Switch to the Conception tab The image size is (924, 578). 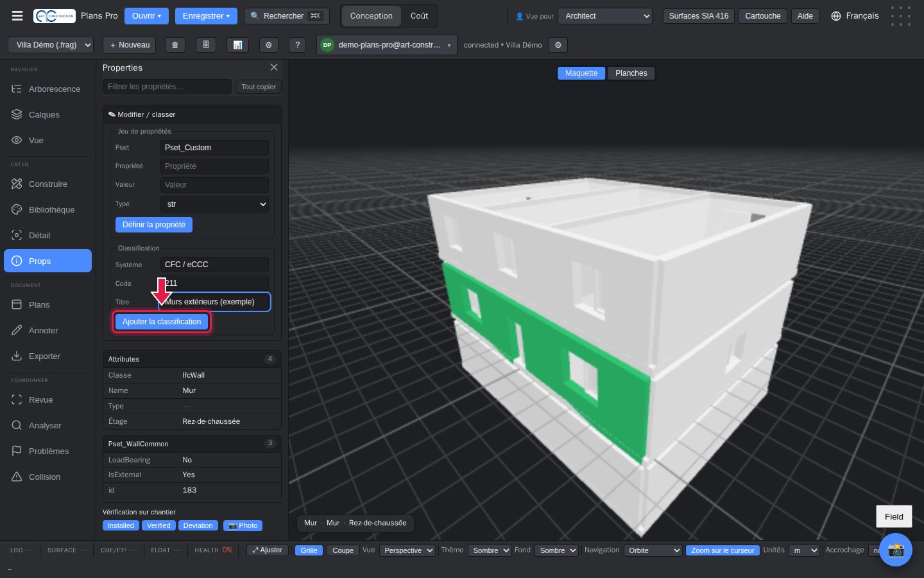point(371,16)
